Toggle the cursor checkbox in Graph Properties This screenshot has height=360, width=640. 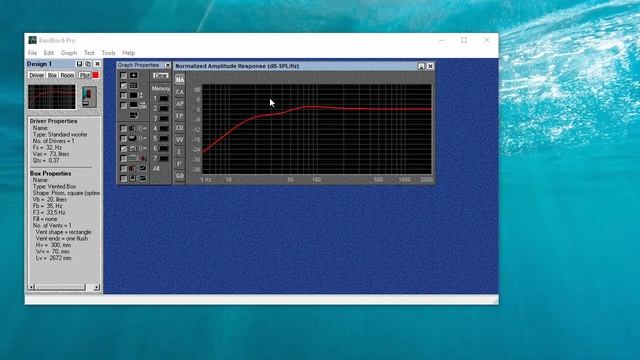[123, 76]
